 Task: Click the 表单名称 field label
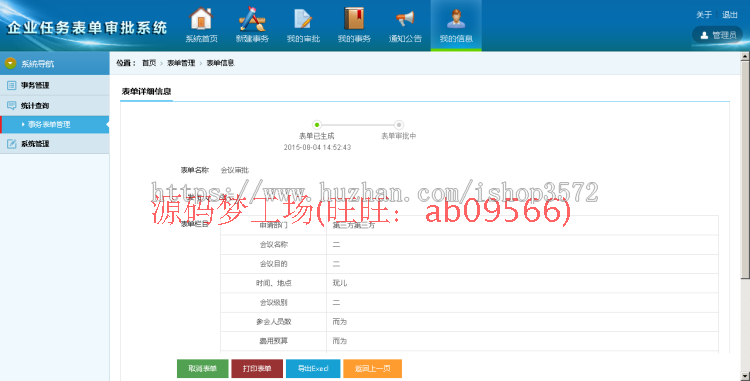pos(195,170)
